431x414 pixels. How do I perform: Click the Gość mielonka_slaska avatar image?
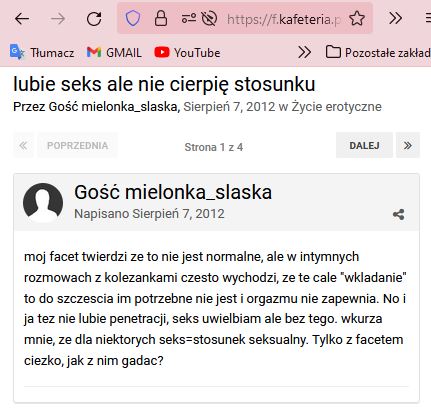point(43,203)
